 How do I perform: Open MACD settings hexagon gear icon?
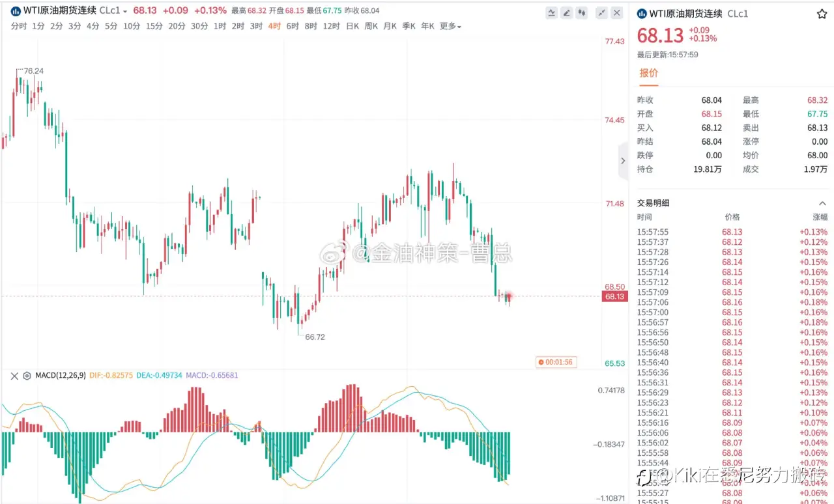[27, 376]
